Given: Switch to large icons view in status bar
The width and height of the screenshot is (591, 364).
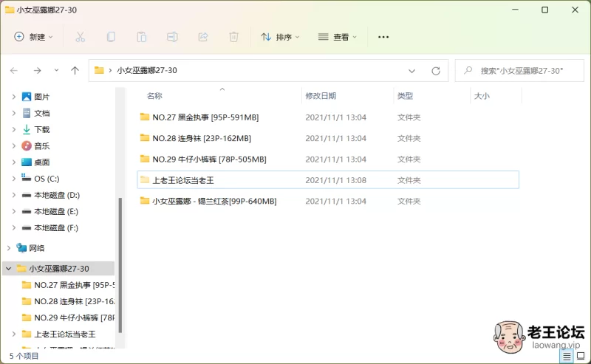Looking at the screenshot, I should tap(581, 356).
